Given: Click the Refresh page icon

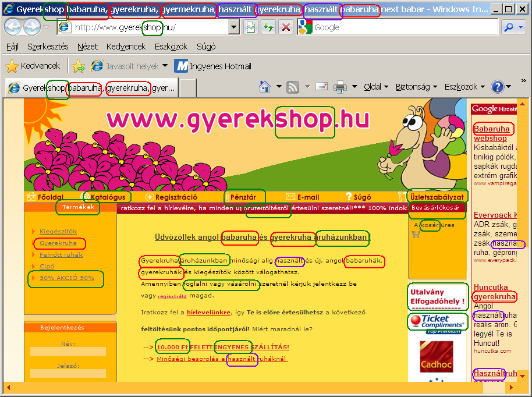Looking at the screenshot, I should pyautogui.click(x=268, y=27).
